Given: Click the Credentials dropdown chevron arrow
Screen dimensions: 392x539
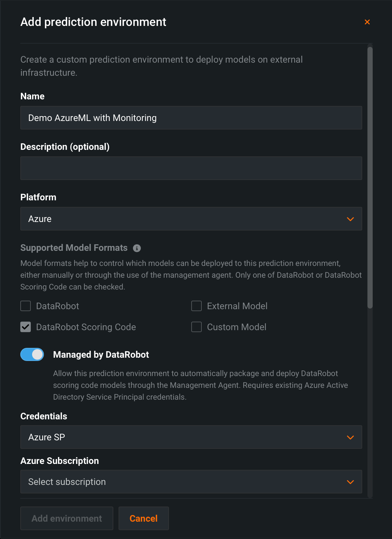Looking at the screenshot, I should click(350, 437).
